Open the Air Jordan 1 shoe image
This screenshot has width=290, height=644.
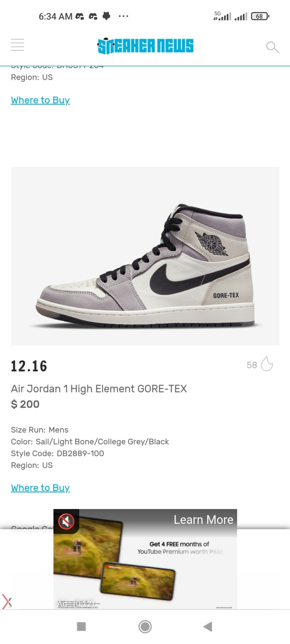[x=145, y=256]
